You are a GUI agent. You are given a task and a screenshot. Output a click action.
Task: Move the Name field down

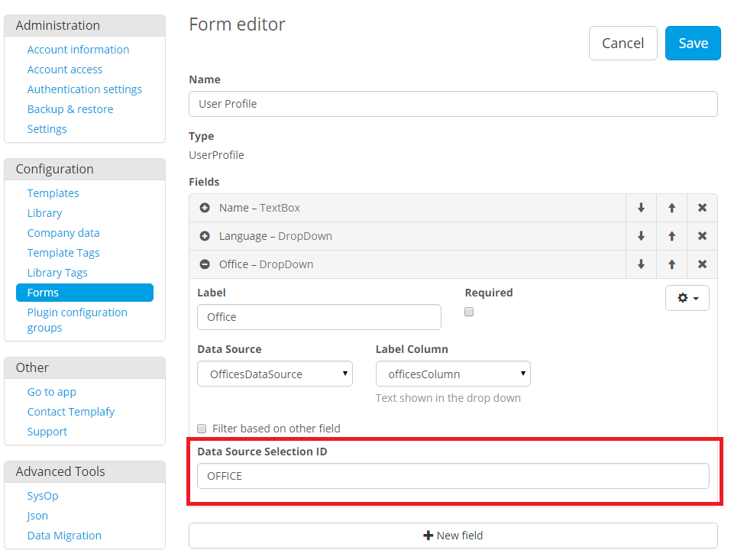click(x=641, y=207)
